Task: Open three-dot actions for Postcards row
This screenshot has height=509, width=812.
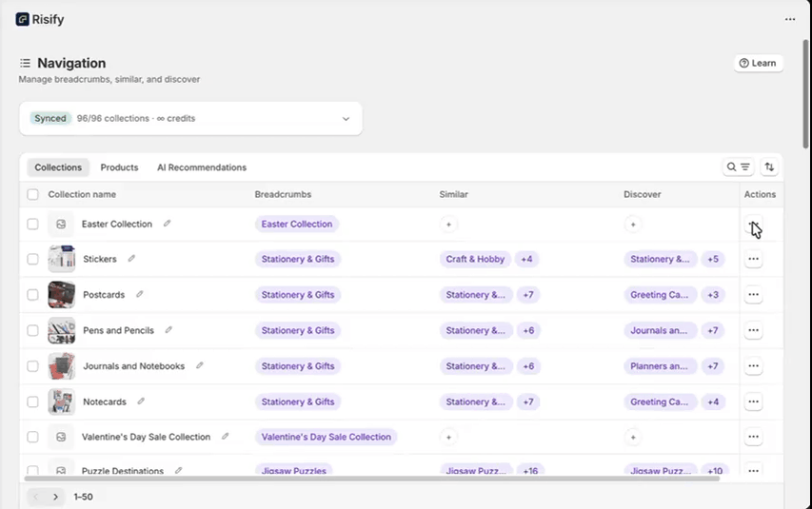Action: point(753,295)
